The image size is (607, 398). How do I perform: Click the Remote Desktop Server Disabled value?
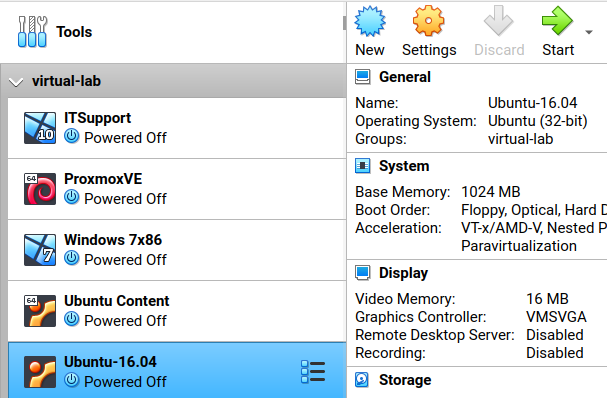555,335
